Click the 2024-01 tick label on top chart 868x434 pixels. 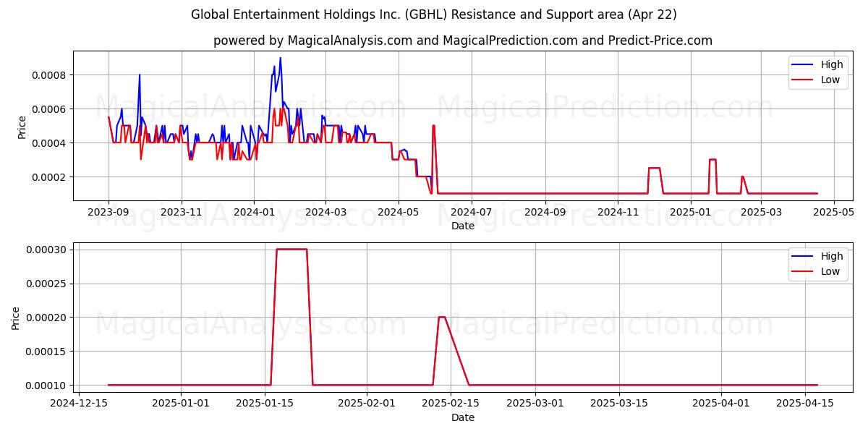click(x=254, y=212)
